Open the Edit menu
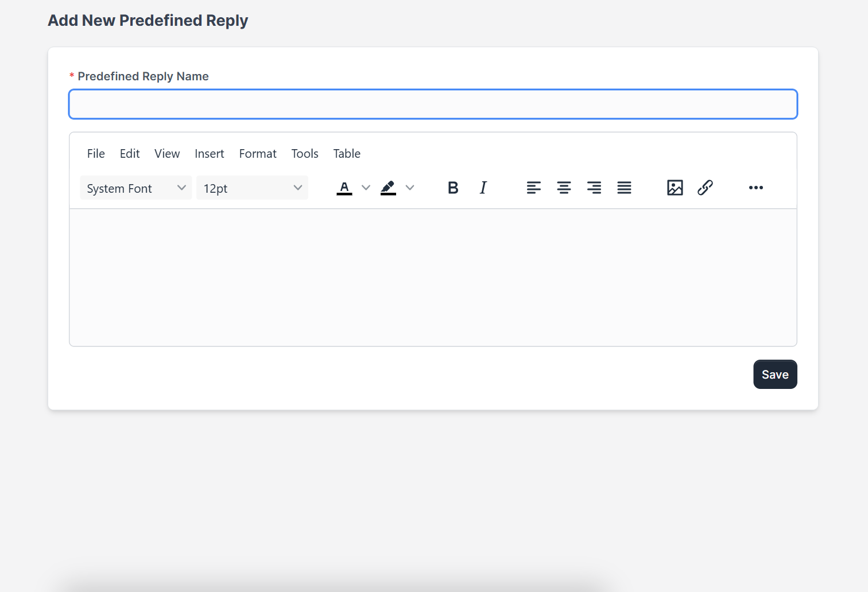Image resolution: width=868 pixels, height=592 pixels. coord(130,154)
